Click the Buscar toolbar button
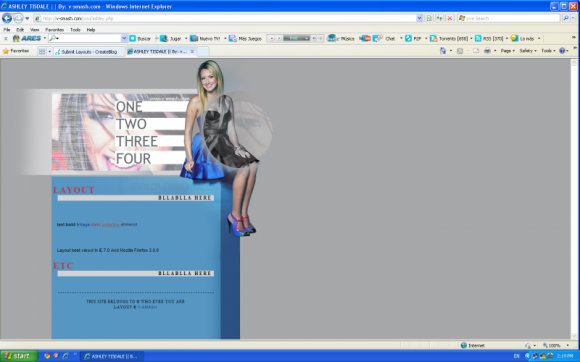The width and height of the screenshot is (580, 362). pyautogui.click(x=140, y=38)
